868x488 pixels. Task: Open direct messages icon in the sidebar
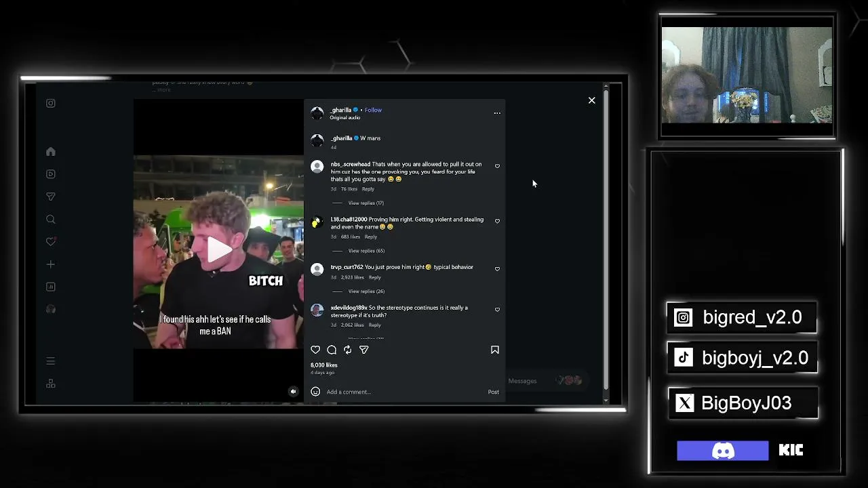tap(51, 197)
